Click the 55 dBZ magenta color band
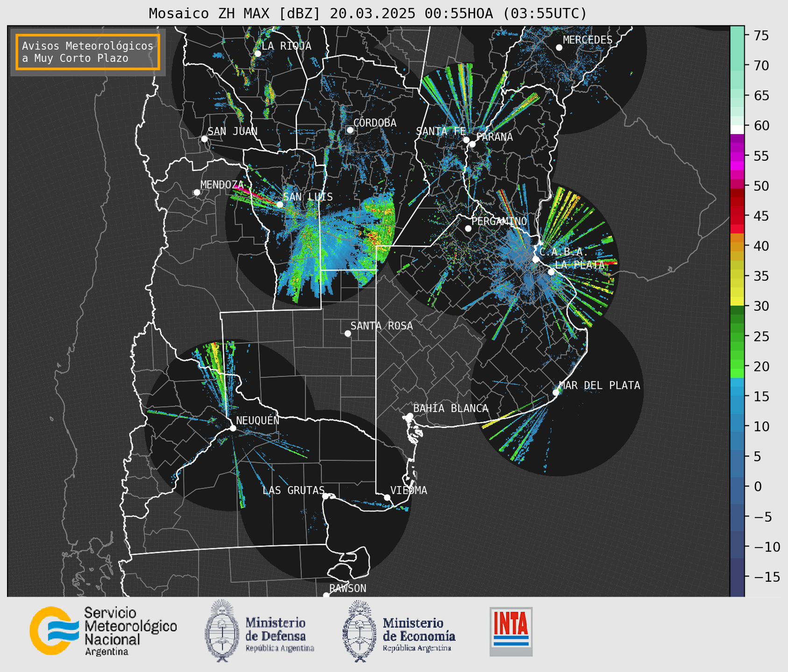Image resolution: width=788 pixels, height=672 pixels. point(737,156)
